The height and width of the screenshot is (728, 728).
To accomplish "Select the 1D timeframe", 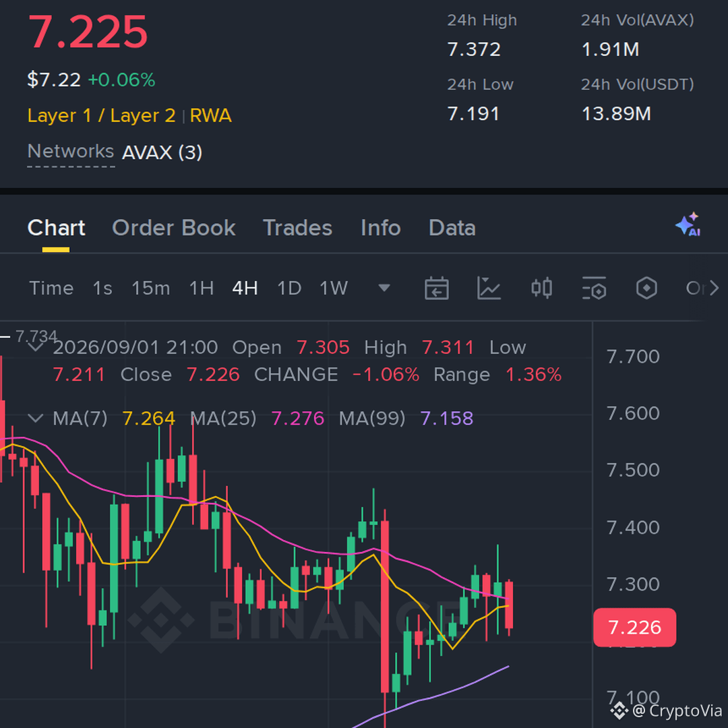I will point(289,289).
